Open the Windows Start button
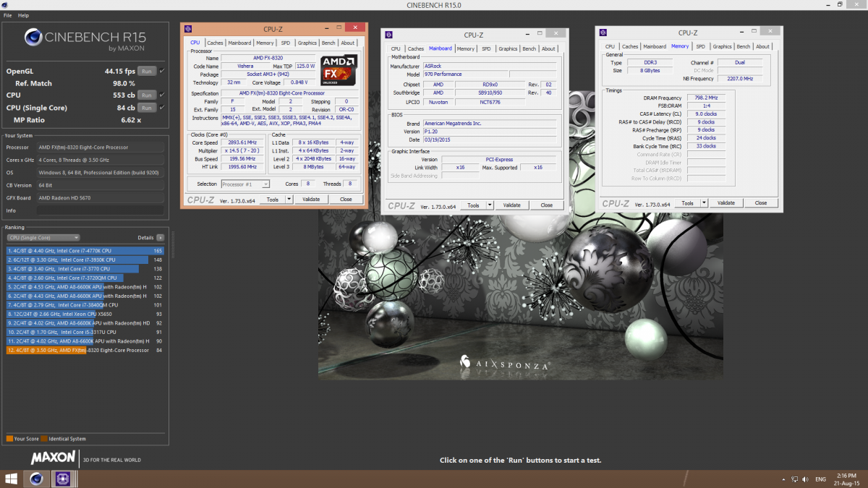This screenshot has width=868, height=488. [12, 479]
